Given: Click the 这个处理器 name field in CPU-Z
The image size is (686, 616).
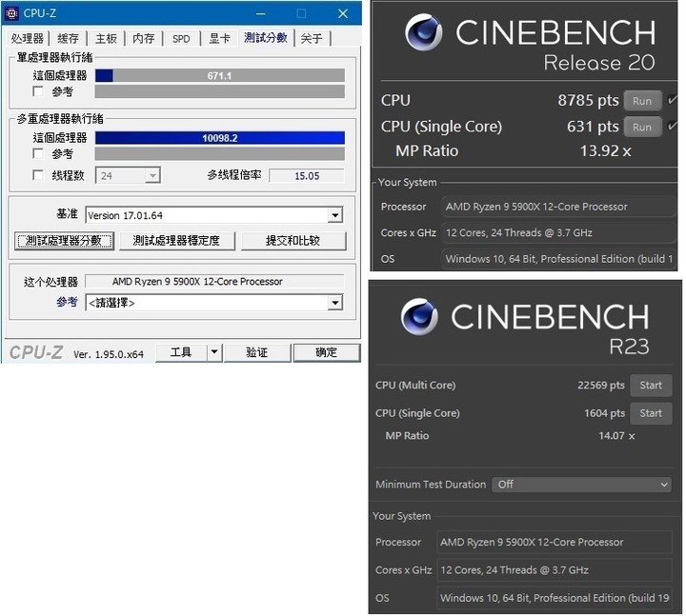Looking at the screenshot, I should [214, 281].
